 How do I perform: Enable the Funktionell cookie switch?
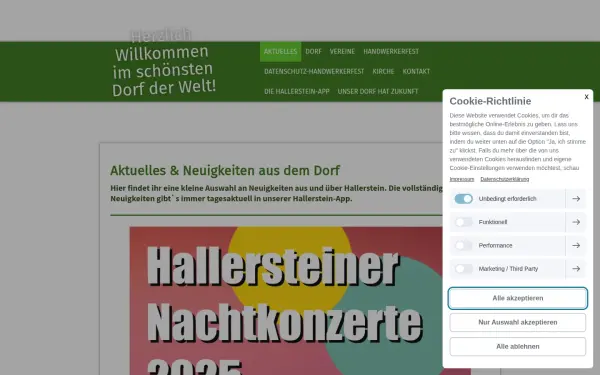click(463, 222)
